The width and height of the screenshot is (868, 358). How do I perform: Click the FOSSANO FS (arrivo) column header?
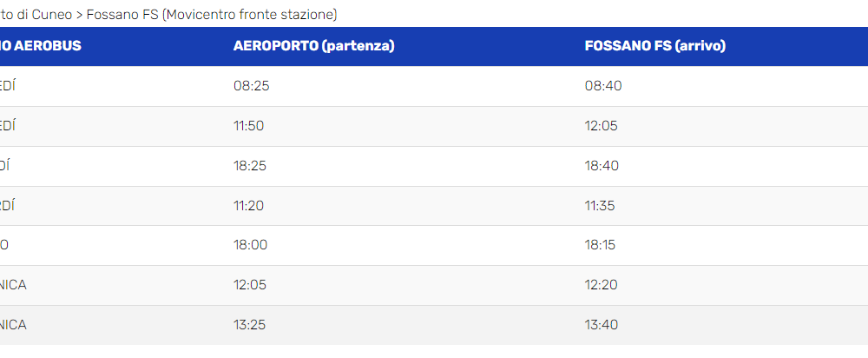click(654, 46)
